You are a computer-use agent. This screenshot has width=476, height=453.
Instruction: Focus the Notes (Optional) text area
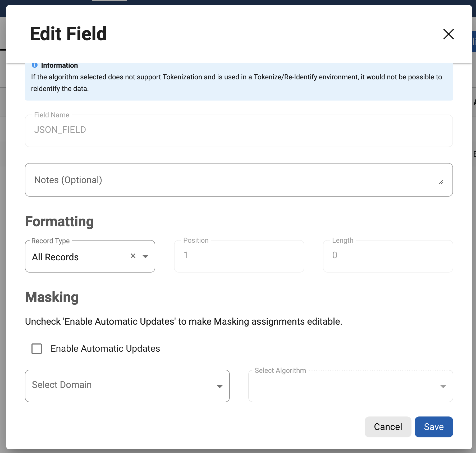[233, 180]
